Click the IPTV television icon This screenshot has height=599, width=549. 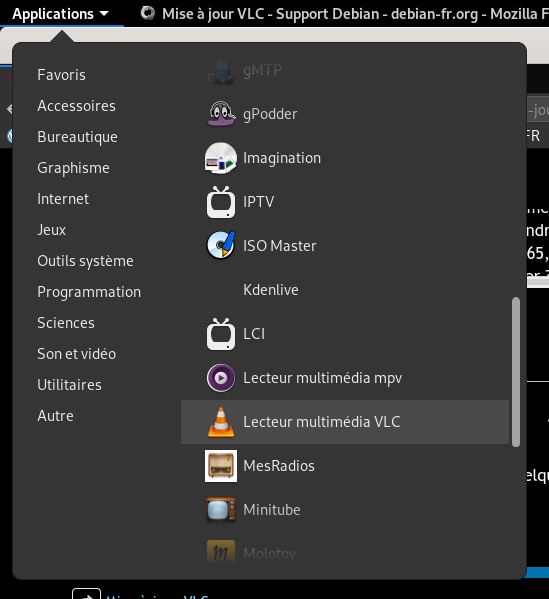pyautogui.click(x=221, y=202)
